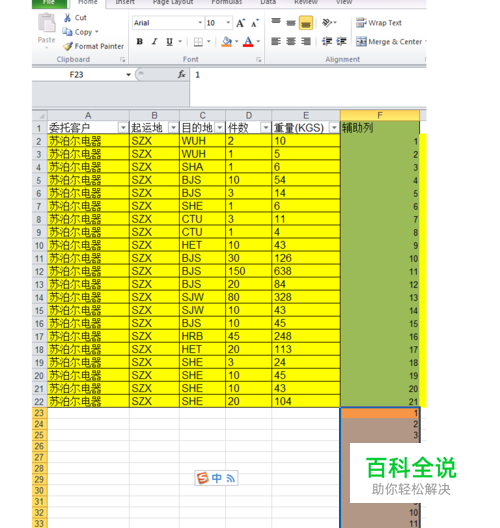Click cell with 638 in weight column

[306, 271]
